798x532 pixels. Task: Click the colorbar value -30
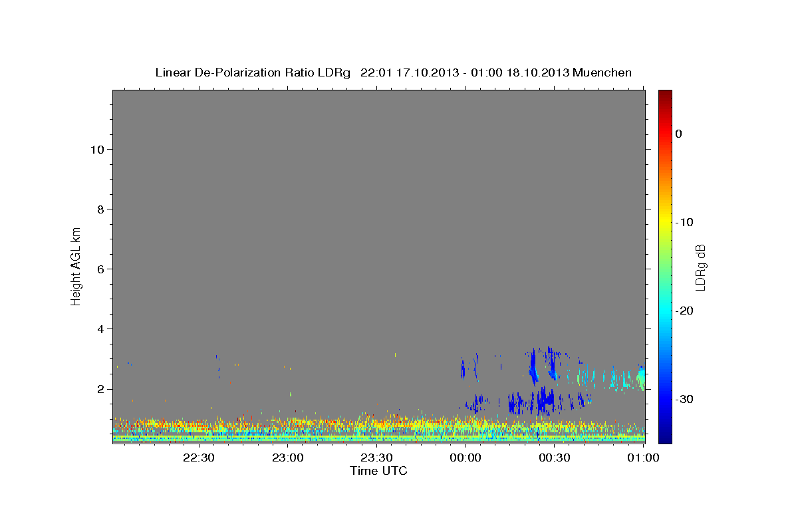coord(685,399)
